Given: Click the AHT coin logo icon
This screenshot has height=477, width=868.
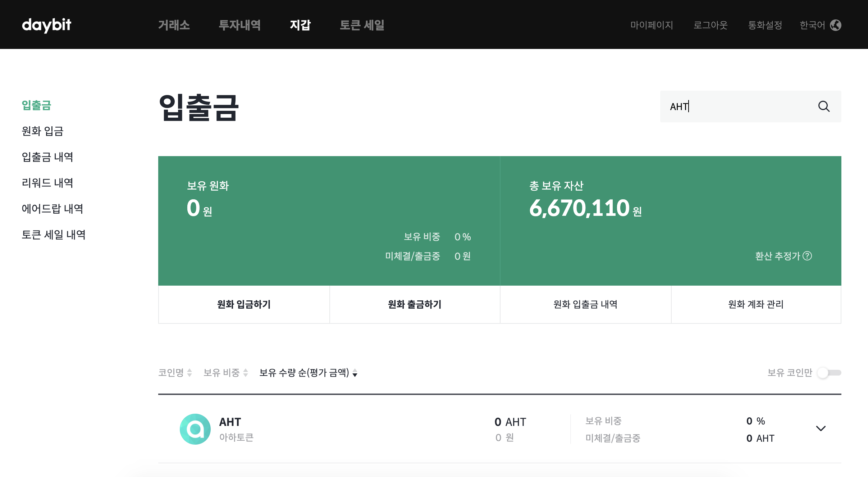Looking at the screenshot, I should pos(195,429).
